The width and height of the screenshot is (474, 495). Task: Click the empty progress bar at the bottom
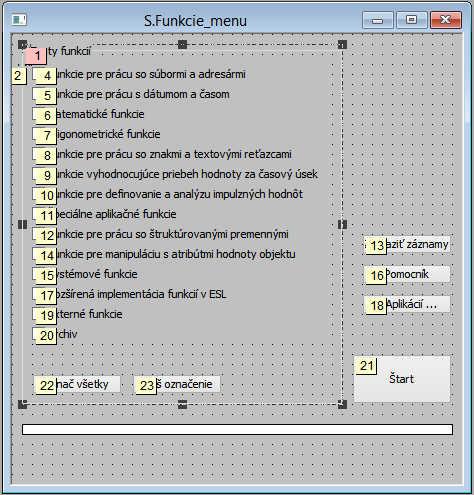237,429
